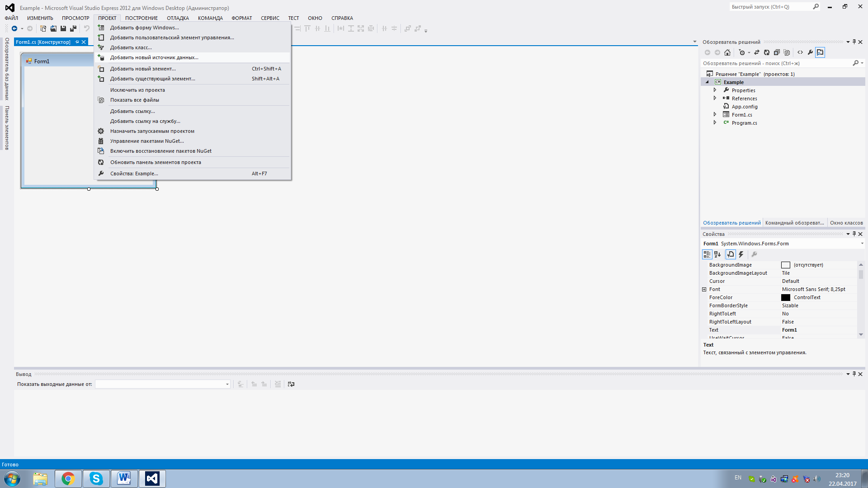
Task: Toggle auto-hide pin on Output panel
Action: [x=854, y=374]
